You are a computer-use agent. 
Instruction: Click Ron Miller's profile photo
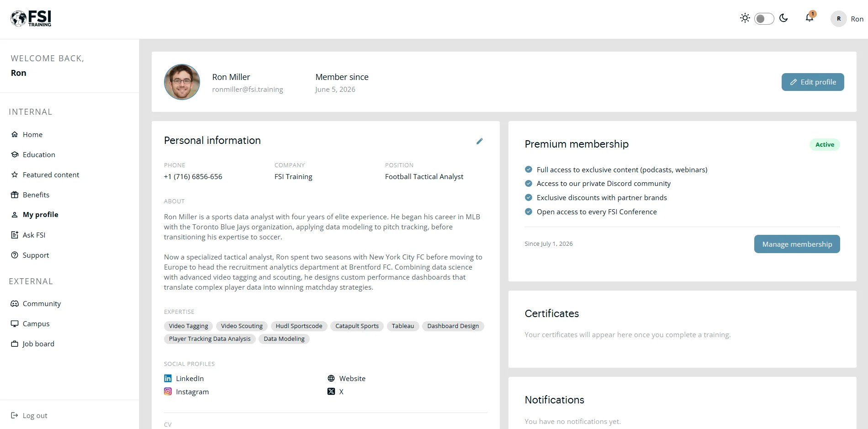182,82
